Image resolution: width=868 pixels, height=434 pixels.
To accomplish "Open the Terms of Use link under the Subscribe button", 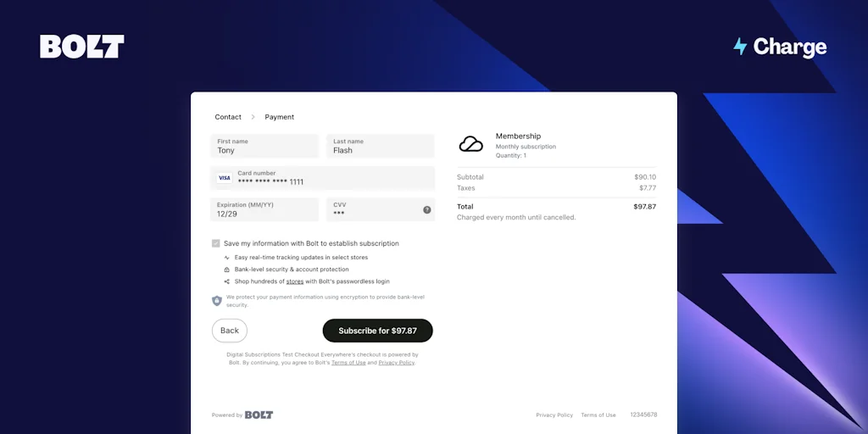I will point(348,363).
